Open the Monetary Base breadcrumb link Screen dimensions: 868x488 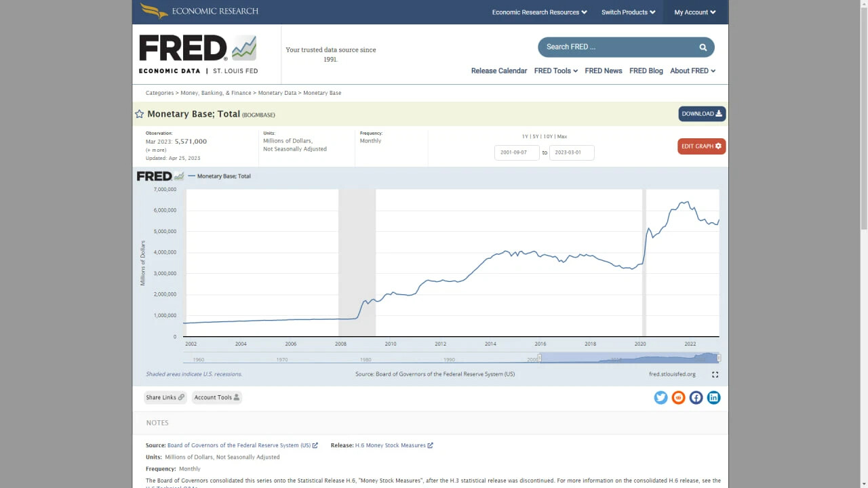click(x=322, y=93)
